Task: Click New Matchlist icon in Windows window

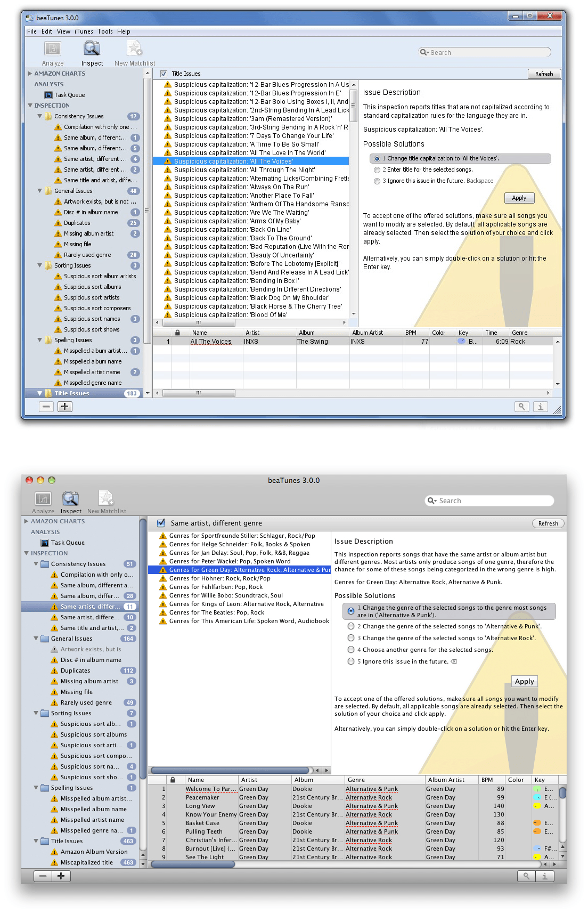Action: tap(134, 49)
